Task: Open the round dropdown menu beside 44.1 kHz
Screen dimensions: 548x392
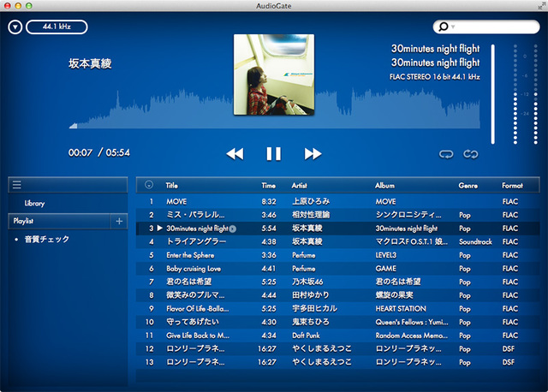Action: [15, 27]
